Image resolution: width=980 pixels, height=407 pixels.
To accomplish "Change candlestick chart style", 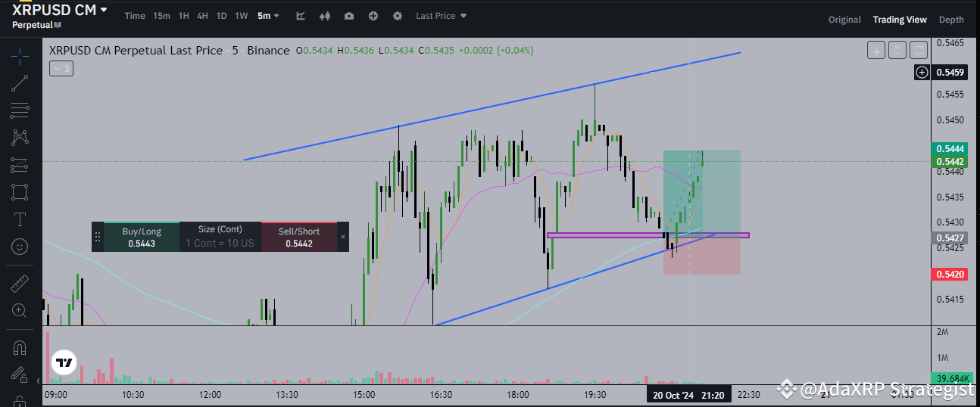I will pos(326,16).
